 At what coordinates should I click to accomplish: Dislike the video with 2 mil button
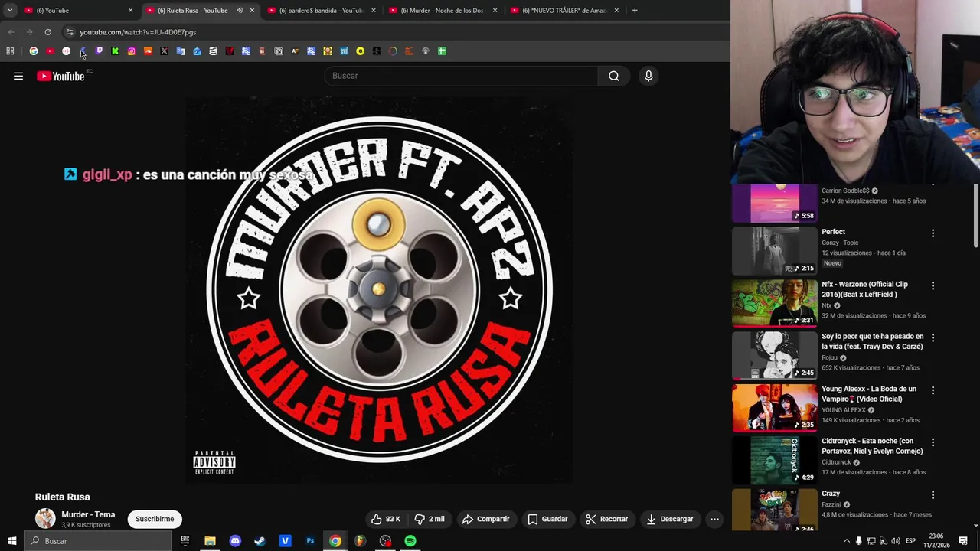tap(430, 519)
